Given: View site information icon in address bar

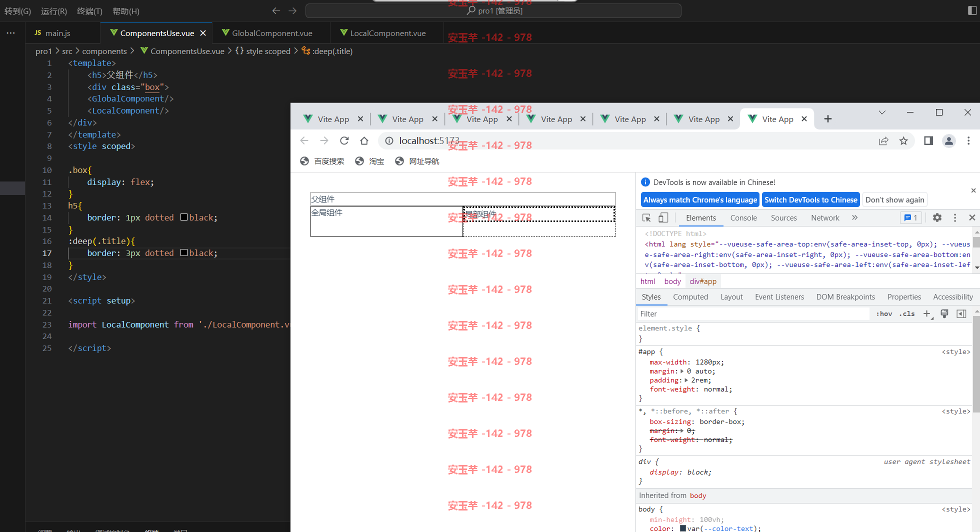Looking at the screenshot, I should pos(389,141).
